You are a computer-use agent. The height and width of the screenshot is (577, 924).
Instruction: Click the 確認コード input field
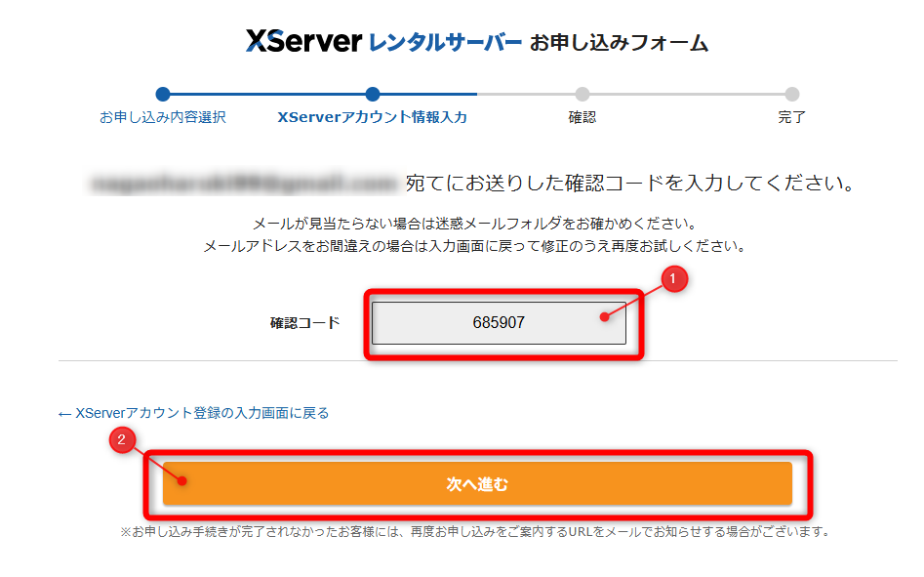click(499, 322)
